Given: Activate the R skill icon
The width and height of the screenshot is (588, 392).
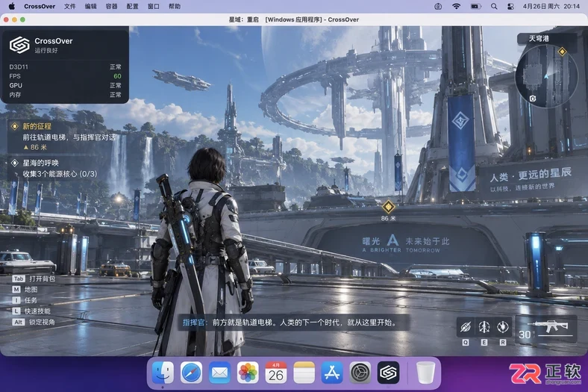Looking at the screenshot, I should (502, 327).
